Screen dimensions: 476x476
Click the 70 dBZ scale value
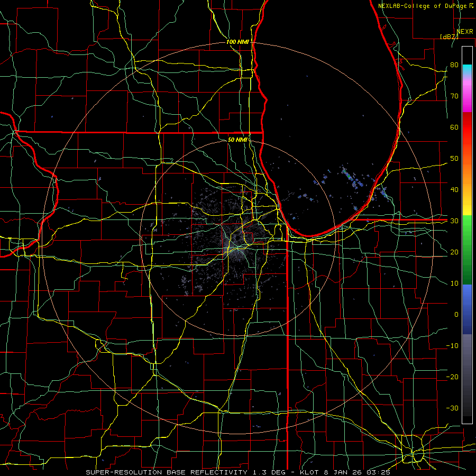454,96
